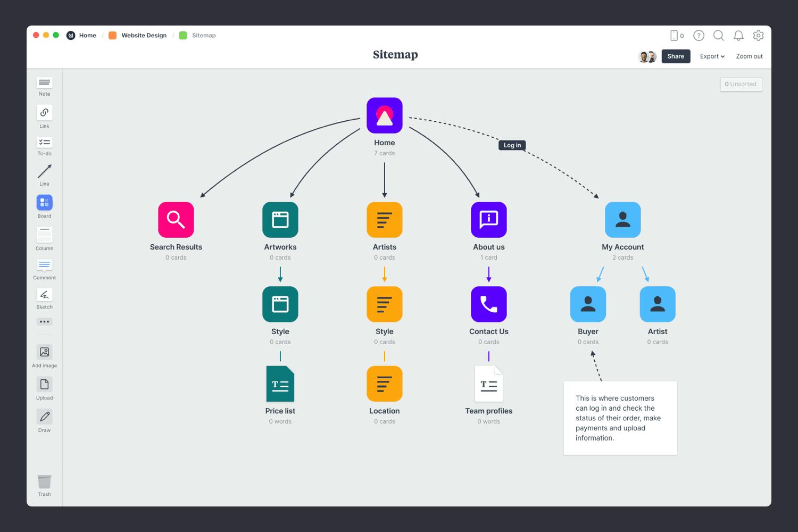
Task: Select the Draw tool
Action: click(x=44, y=417)
